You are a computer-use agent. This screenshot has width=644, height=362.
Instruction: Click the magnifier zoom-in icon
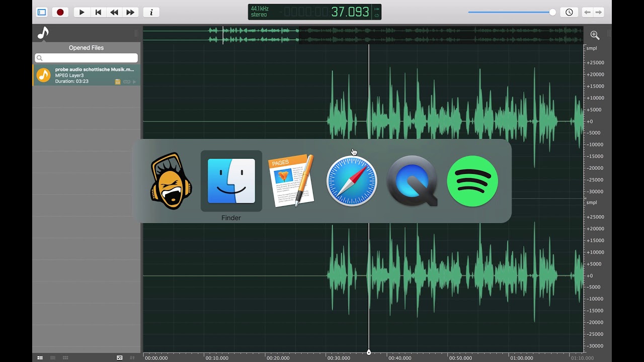595,35
